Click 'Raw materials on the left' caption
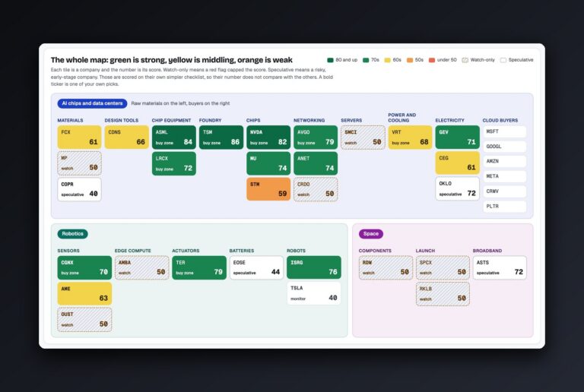The image size is (584, 392). [180, 103]
